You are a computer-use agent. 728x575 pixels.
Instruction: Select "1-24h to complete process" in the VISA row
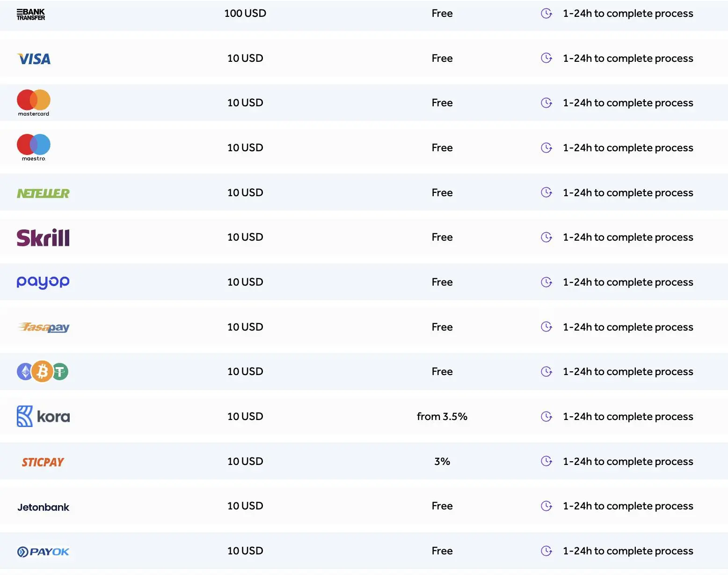click(x=628, y=59)
